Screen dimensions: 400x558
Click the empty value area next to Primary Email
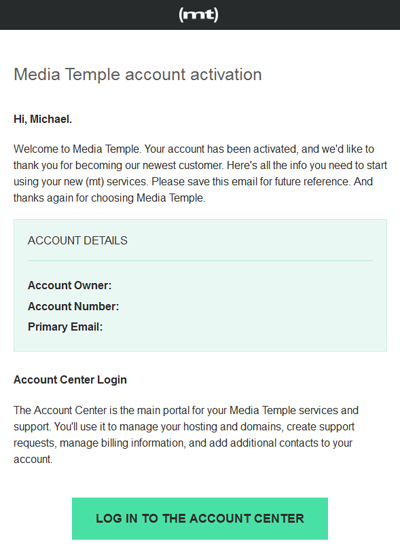pos(238,327)
